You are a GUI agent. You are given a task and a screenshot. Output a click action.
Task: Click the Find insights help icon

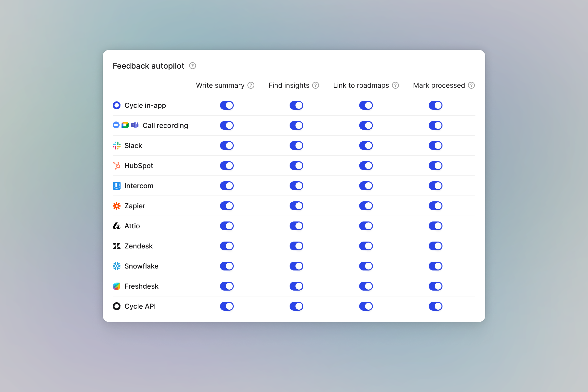point(316,86)
